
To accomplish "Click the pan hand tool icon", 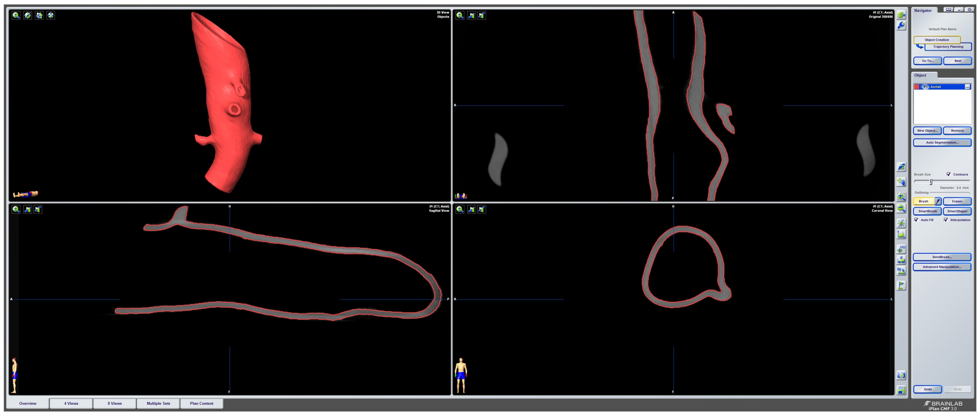I will point(901,182).
